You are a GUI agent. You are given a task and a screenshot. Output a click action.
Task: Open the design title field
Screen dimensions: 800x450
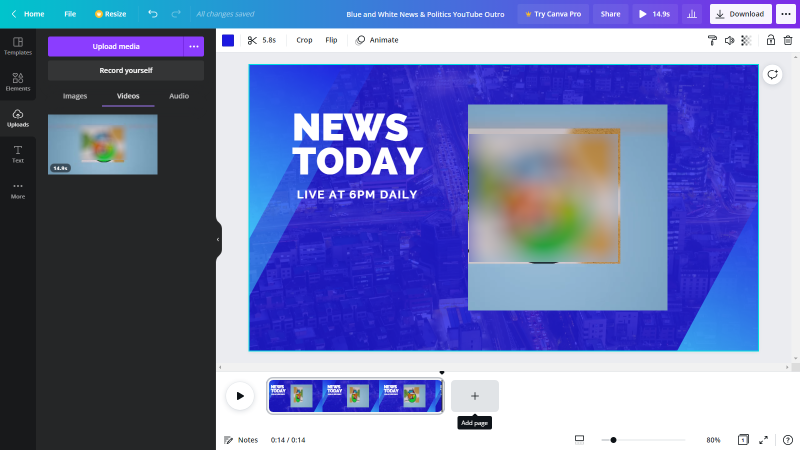pos(425,14)
